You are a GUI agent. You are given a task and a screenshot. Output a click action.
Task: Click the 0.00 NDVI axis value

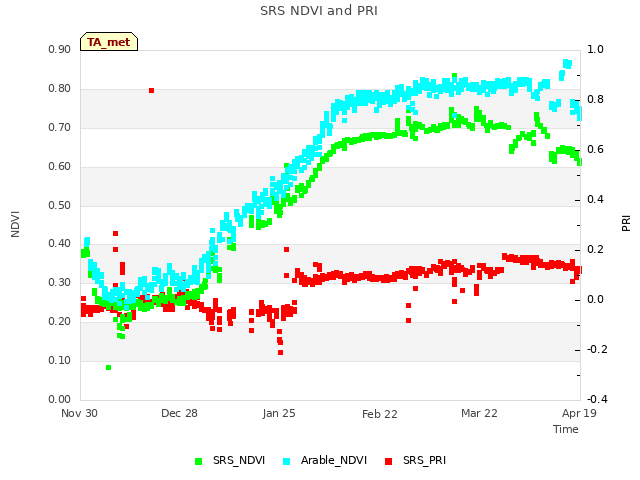point(60,399)
